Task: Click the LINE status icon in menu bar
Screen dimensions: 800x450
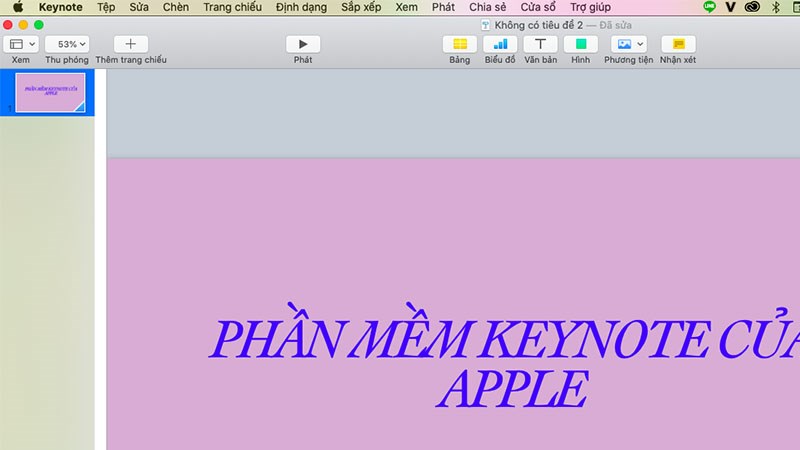Action: (x=709, y=7)
